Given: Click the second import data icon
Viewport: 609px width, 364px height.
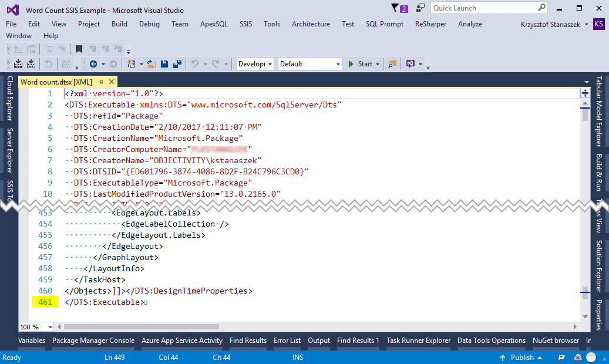Looking at the screenshot, I should pyautogui.click(x=31, y=64).
